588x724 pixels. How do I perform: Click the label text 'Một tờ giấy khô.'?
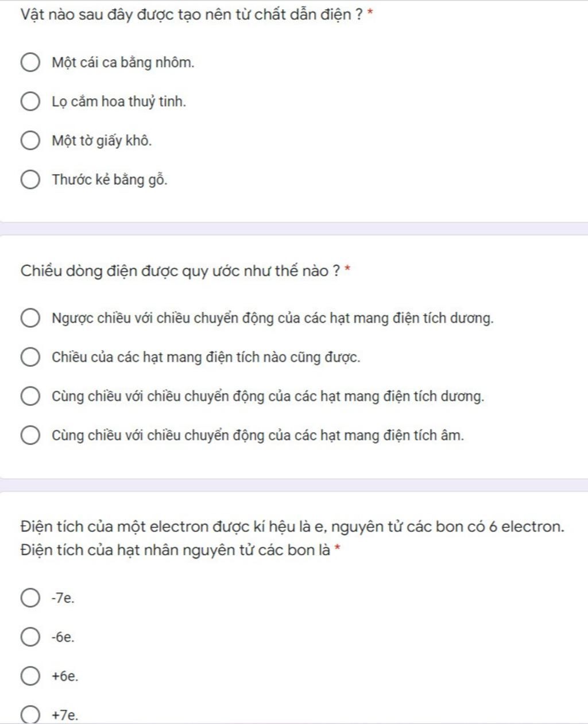pyautogui.click(x=102, y=141)
